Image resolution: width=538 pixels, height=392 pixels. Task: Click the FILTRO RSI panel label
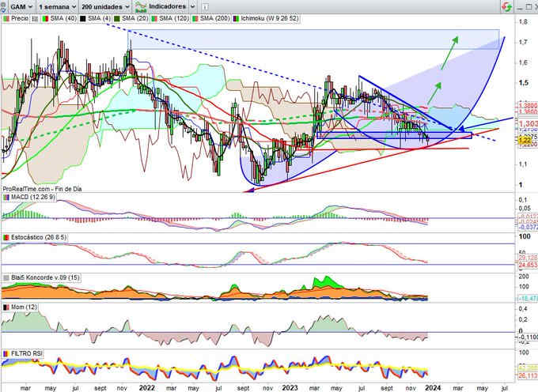[26, 353]
